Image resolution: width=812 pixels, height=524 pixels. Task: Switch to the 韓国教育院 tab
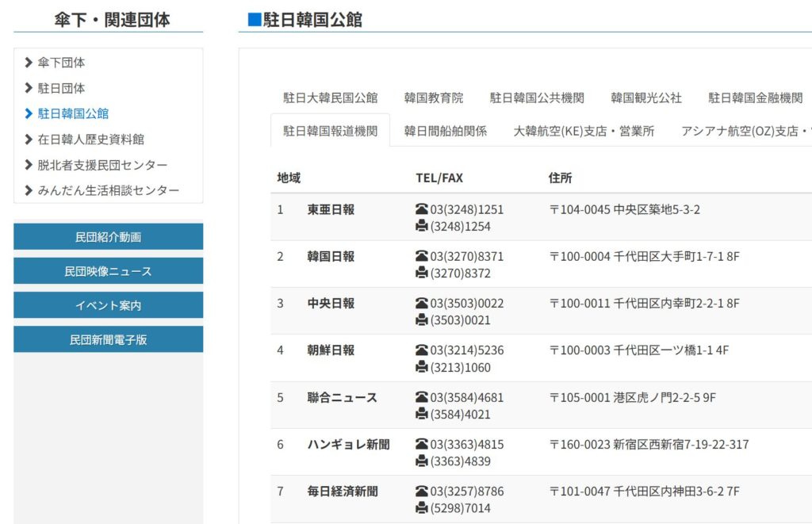[x=434, y=98]
